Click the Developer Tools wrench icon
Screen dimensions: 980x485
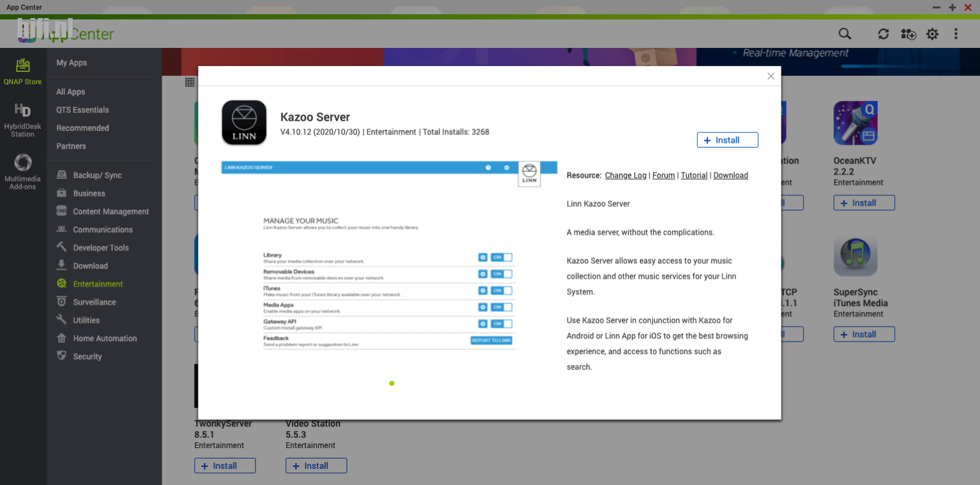(62, 247)
